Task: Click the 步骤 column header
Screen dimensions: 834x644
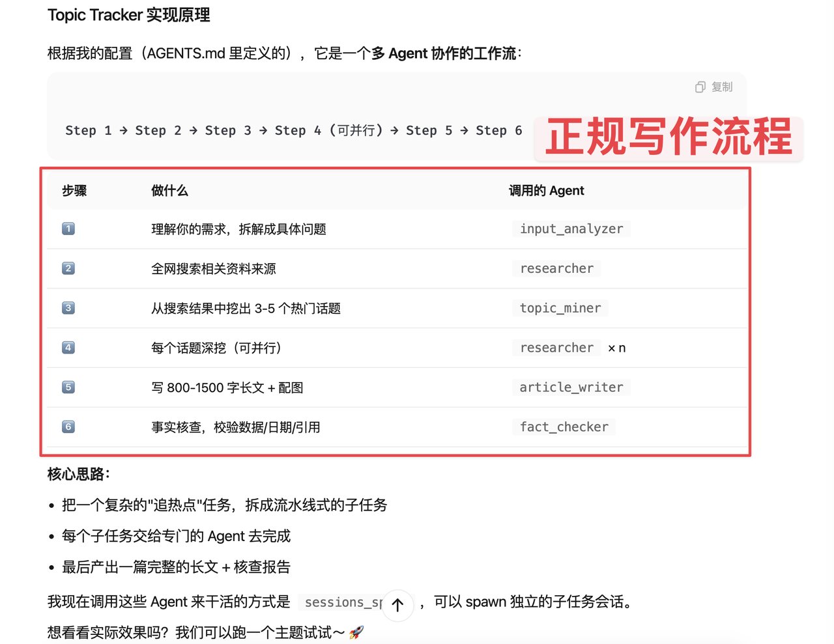Action: 74,191
